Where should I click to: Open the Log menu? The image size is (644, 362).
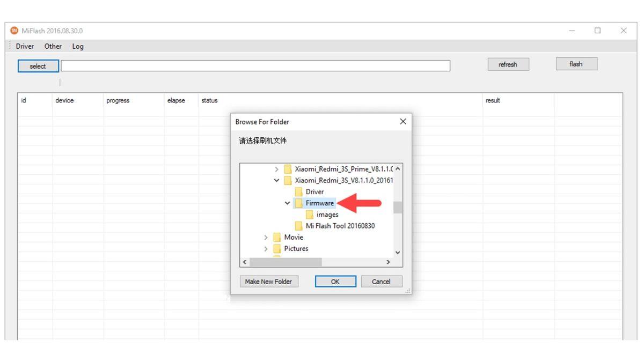[78, 47]
